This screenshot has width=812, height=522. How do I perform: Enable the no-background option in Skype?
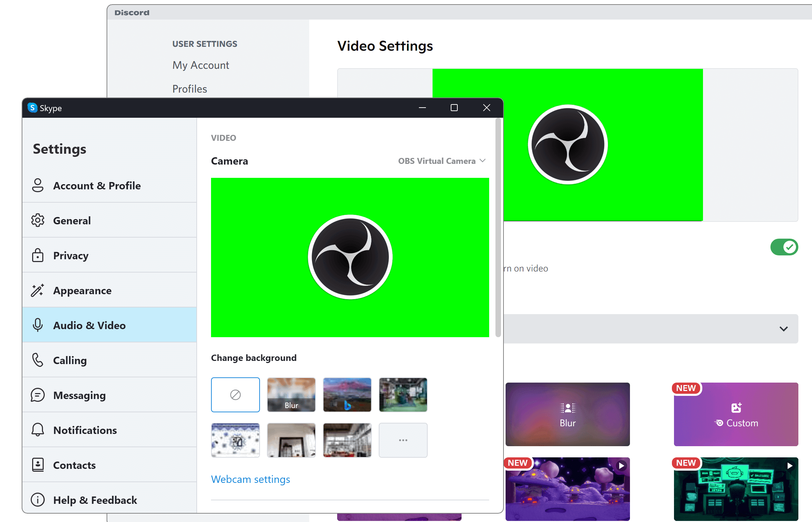coord(235,394)
